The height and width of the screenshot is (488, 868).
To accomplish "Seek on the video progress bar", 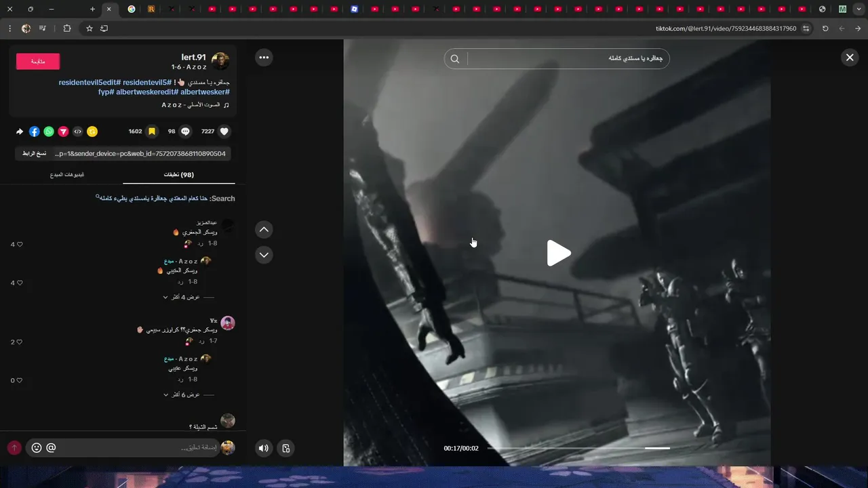I will (x=578, y=448).
